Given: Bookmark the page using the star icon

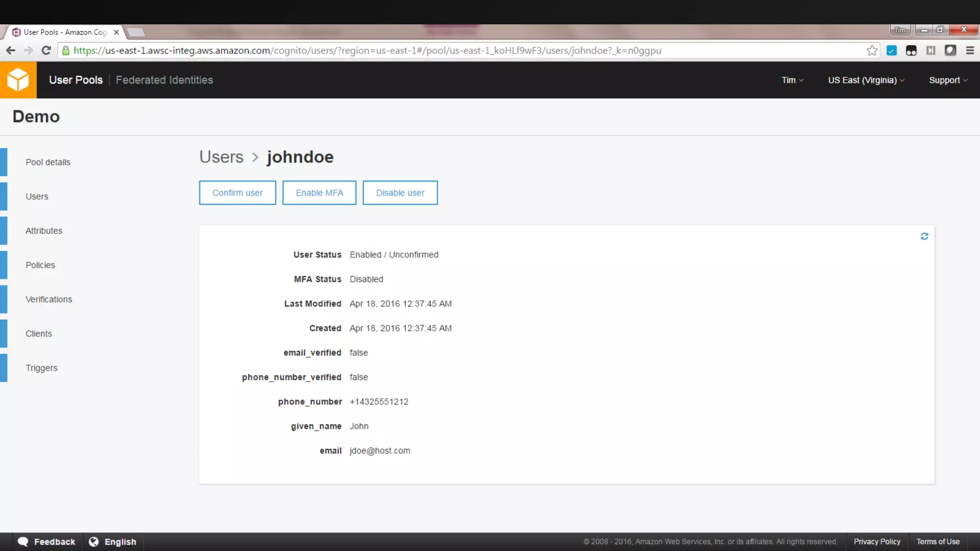Looking at the screenshot, I should [872, 51].
